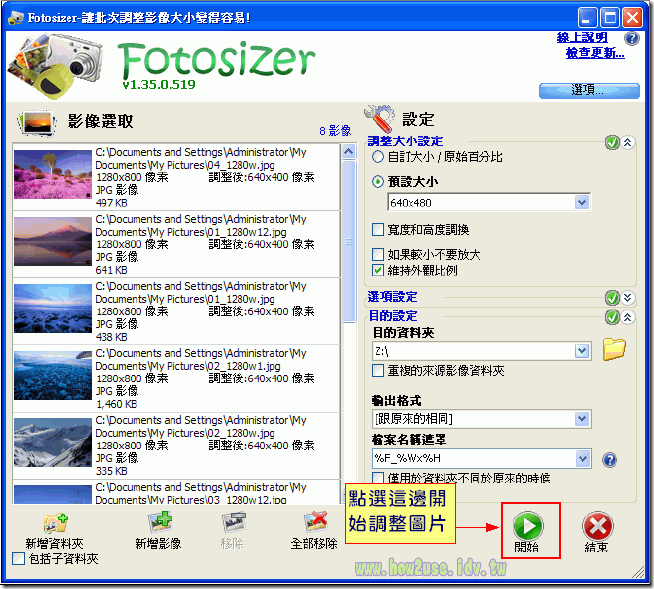The width and height of the screenshot is (654, 589).
Task: Minimize the Fotosizer window
Action: click(x=588, y=18)
